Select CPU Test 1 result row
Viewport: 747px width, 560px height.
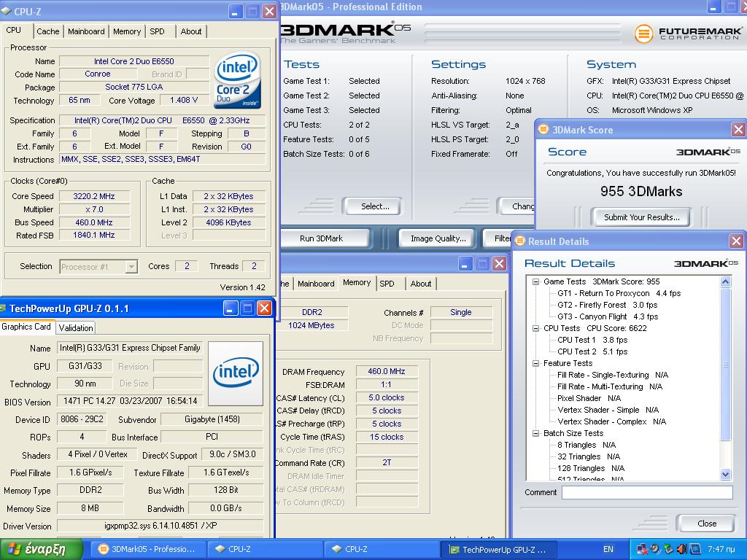coord(592,340)
